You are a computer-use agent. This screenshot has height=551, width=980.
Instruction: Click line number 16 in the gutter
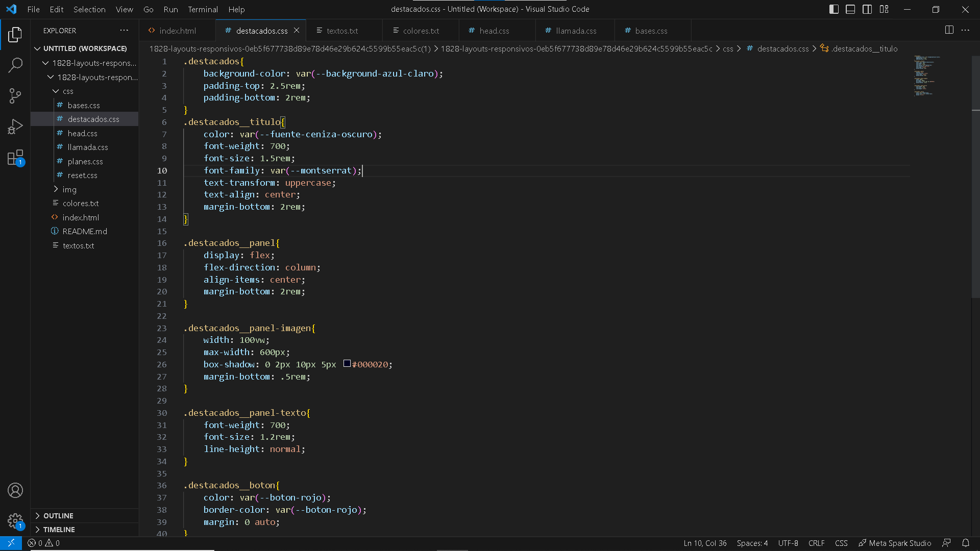[162, 243]
